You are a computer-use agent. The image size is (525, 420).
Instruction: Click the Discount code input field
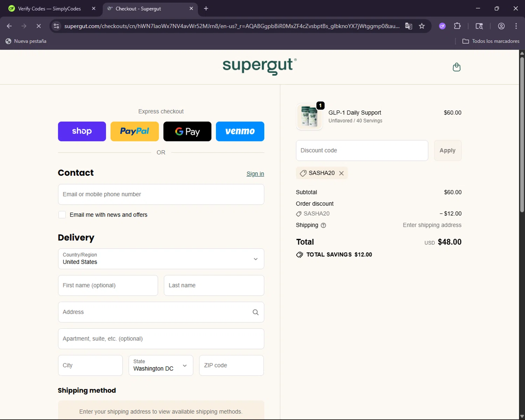tap(362, 150)
